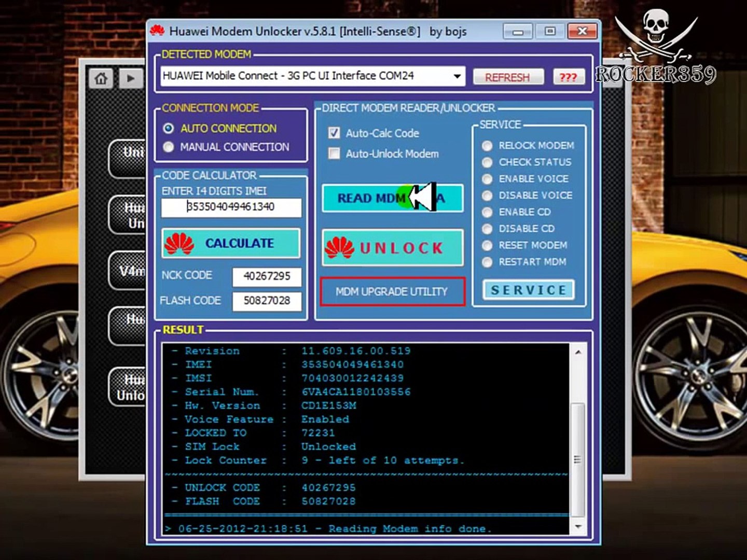Open the MDM UPGRADE UTILITY
The width and height of the screenshot is (747, 560).
(x=392, y=292)
